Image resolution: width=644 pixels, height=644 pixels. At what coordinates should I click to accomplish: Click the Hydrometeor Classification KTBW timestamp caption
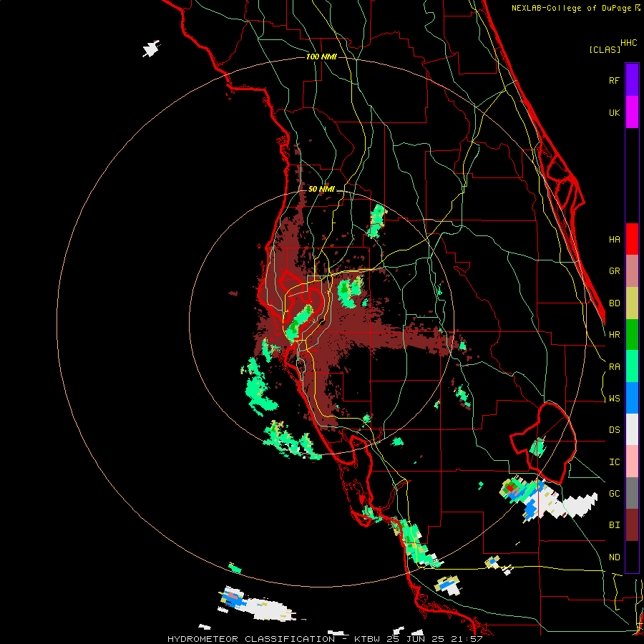coord(324,639)
